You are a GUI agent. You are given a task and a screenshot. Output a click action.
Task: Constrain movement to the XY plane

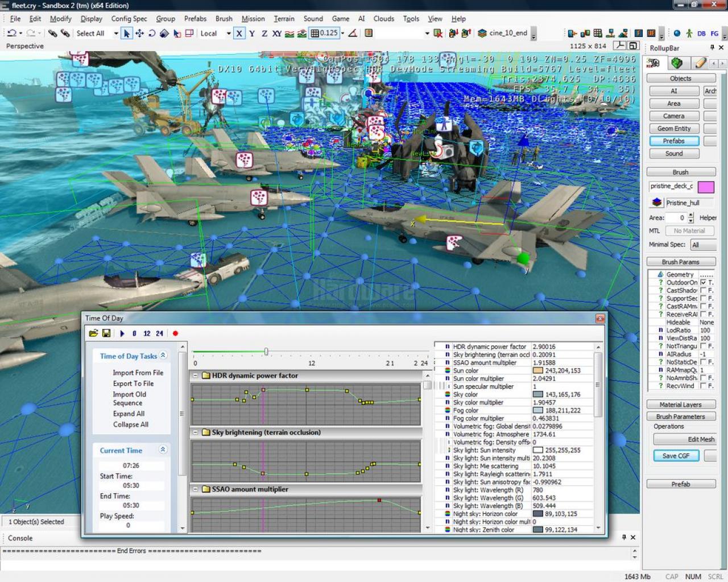pos(276,33)
